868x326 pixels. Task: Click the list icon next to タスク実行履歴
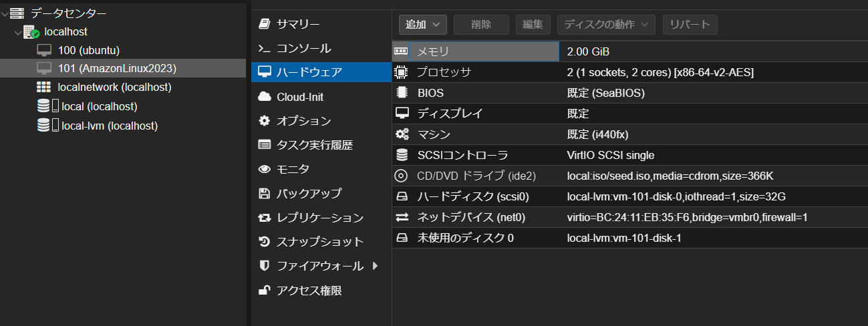click(x=265, y=145)
